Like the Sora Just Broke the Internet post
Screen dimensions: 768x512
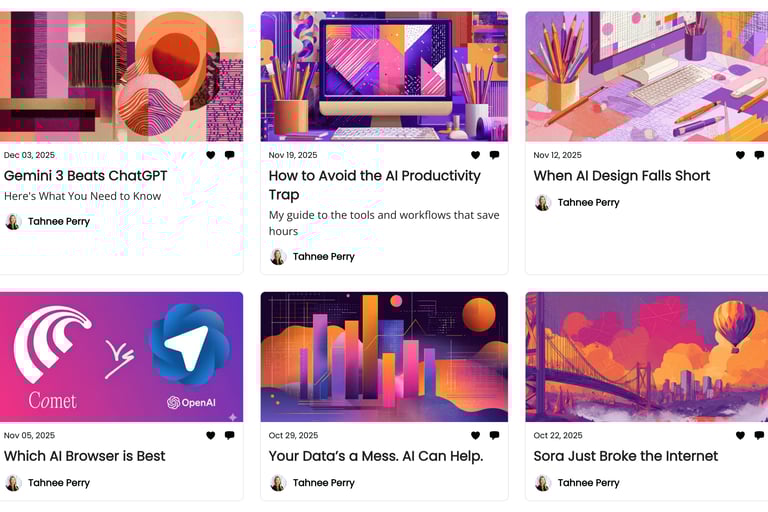740,435
